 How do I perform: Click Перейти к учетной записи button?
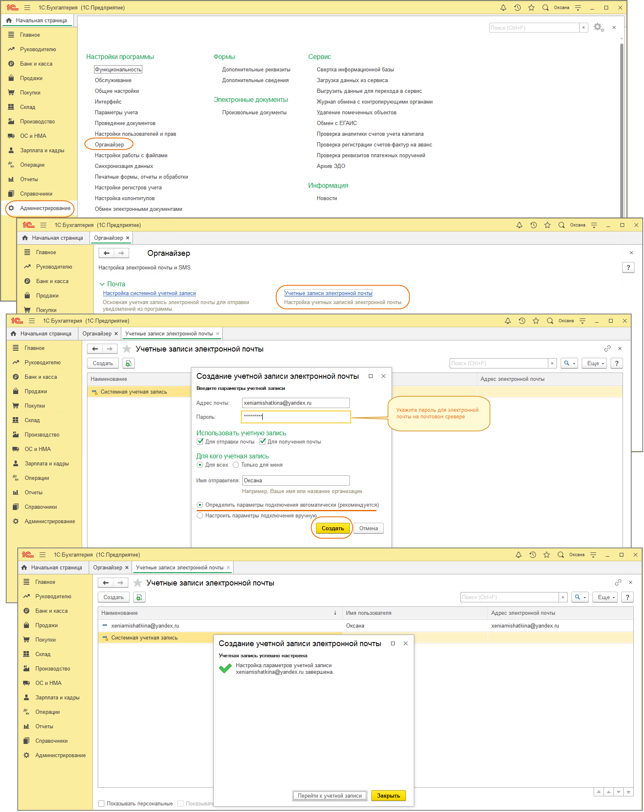tap(330, 795)
